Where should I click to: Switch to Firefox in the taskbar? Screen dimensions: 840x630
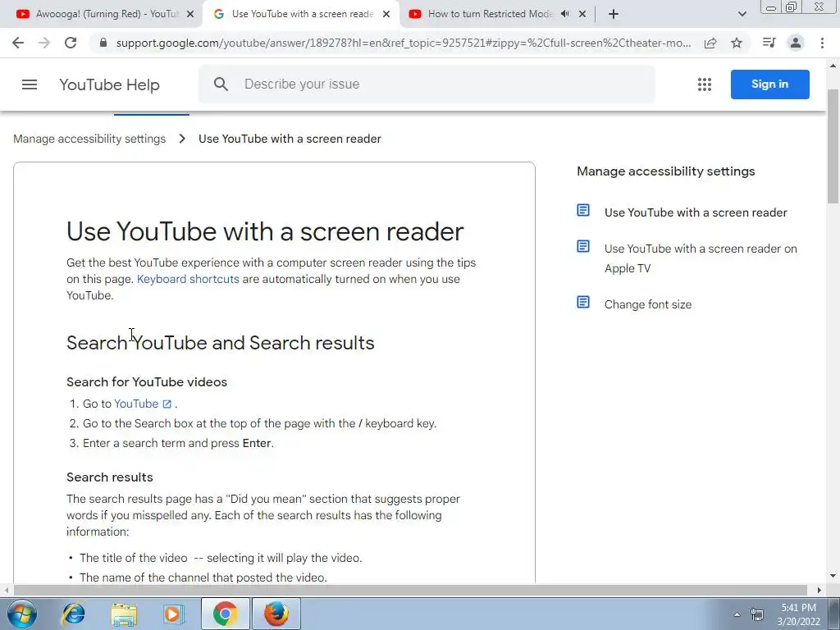(276, 614)
